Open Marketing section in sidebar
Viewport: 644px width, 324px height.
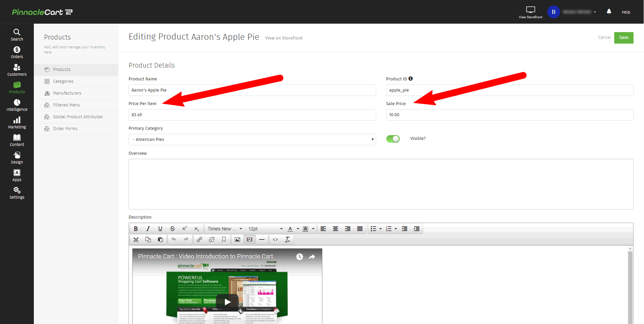pos(17,123)
